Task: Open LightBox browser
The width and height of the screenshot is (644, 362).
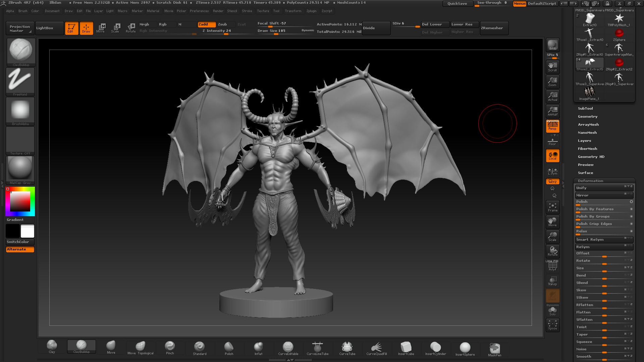Action: click(49, 28)
